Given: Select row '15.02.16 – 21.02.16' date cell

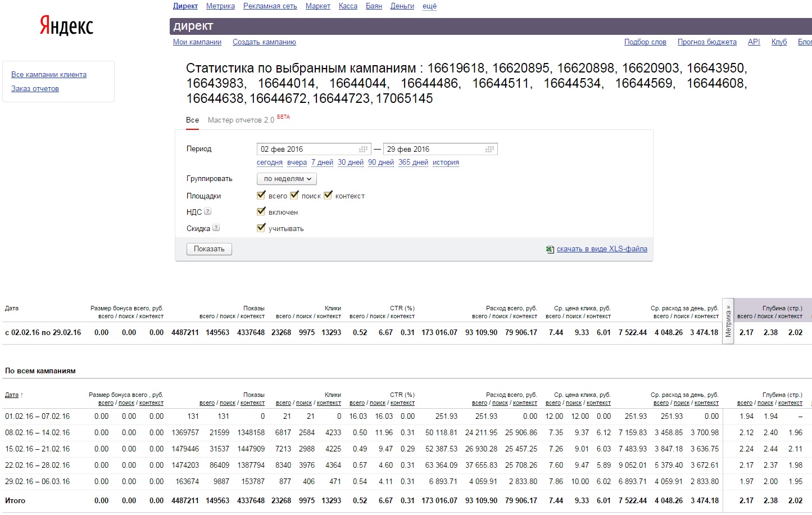Looking at the screenshot, I should coord(38,449).
